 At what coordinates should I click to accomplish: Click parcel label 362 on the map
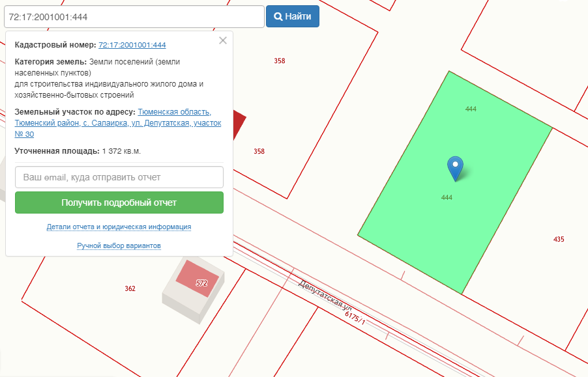tap(130, 288)
